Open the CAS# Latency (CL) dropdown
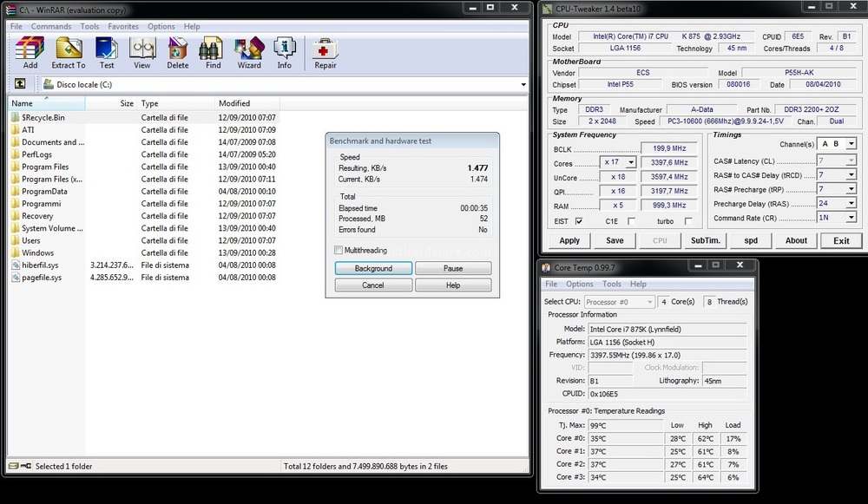 pos(852,160)
